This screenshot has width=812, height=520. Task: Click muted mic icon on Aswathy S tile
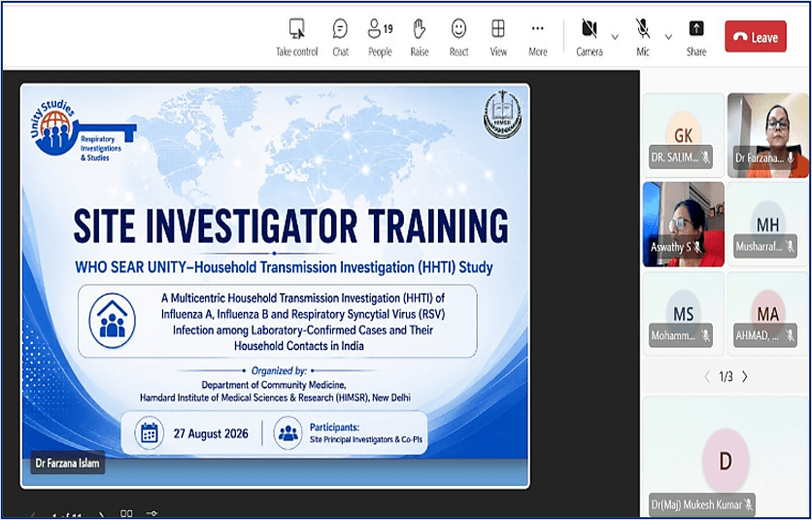(x=697, y=247)
